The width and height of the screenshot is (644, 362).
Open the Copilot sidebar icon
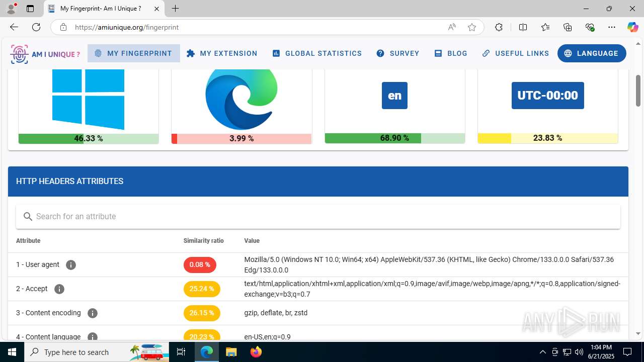(x=632, y=27)
